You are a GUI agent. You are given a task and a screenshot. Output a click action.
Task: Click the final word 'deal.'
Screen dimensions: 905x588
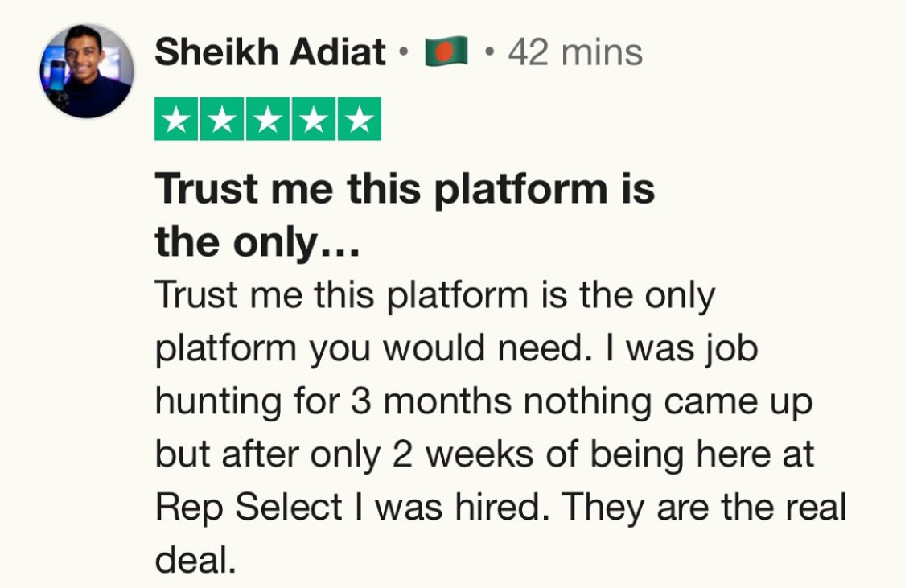195,560
